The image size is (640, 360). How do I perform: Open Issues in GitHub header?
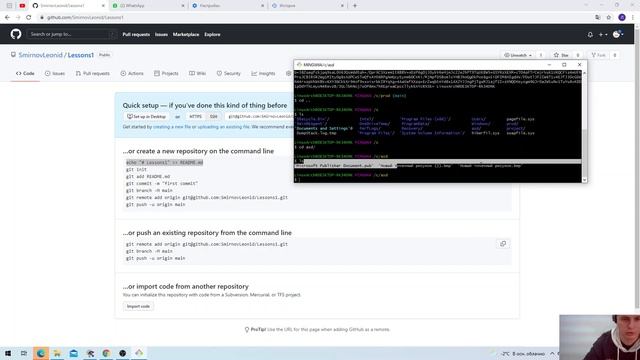pos(161,35)
